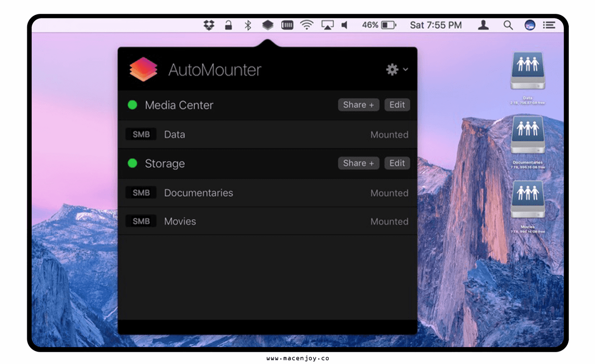Click Edit for Media Center
The image size is (595, 364).
click(397, 104)
